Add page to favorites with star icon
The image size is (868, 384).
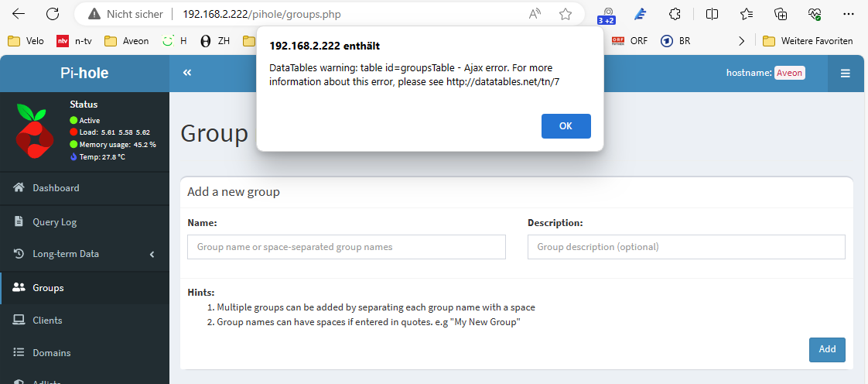[566, 14]
